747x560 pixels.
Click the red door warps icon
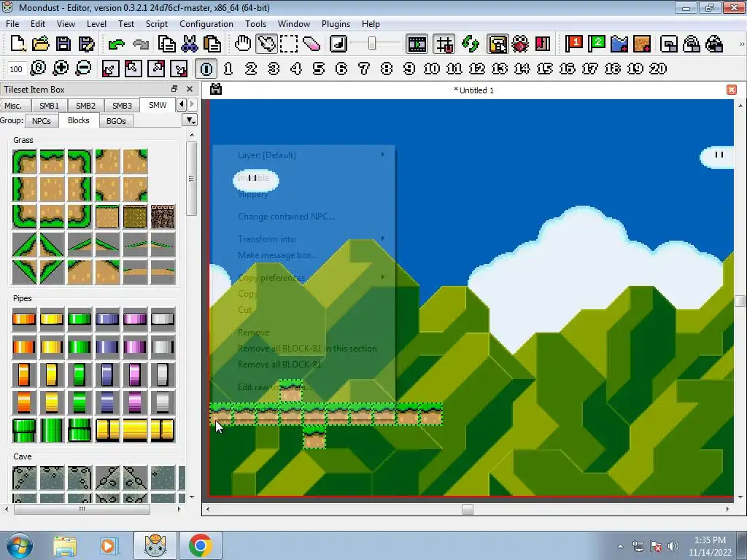(543, 44)
